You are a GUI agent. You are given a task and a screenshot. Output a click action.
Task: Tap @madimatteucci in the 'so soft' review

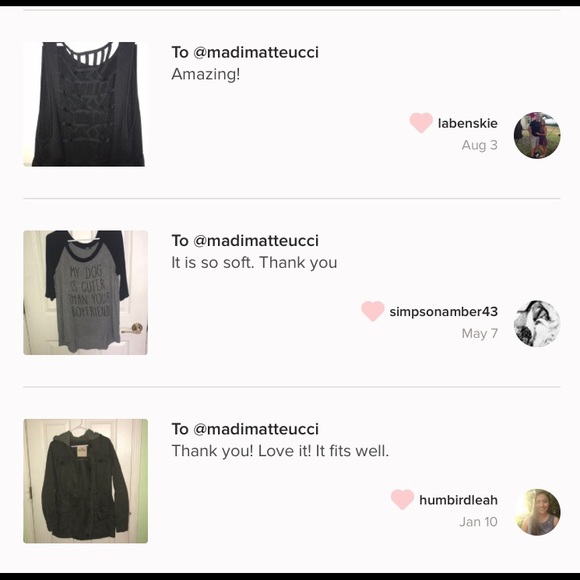tap(256, 241)
